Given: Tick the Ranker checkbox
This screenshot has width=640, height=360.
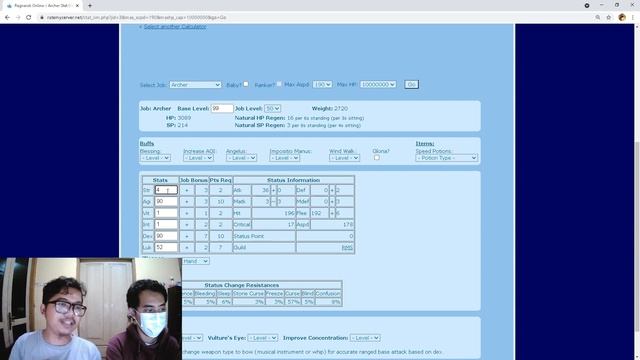Looking at the screenshot, I should click(279, 84).
